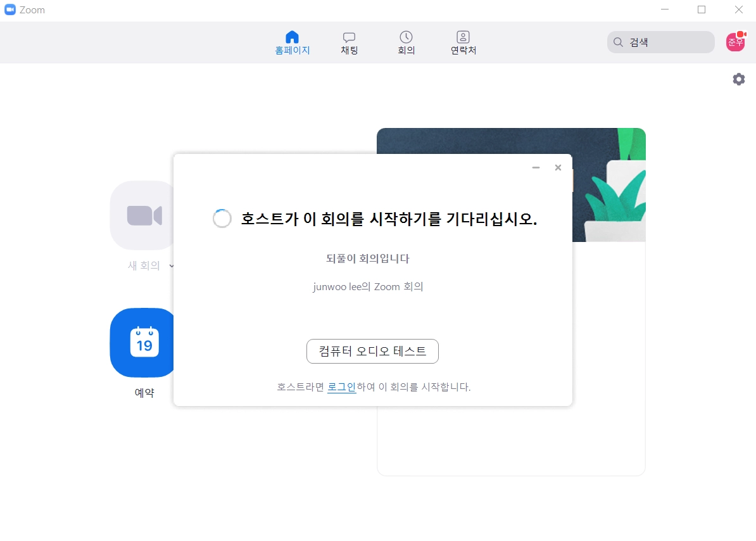Viewport: 756px width, 541px height.
Task: Click the 새 회의 label
Action: point(144,265)
